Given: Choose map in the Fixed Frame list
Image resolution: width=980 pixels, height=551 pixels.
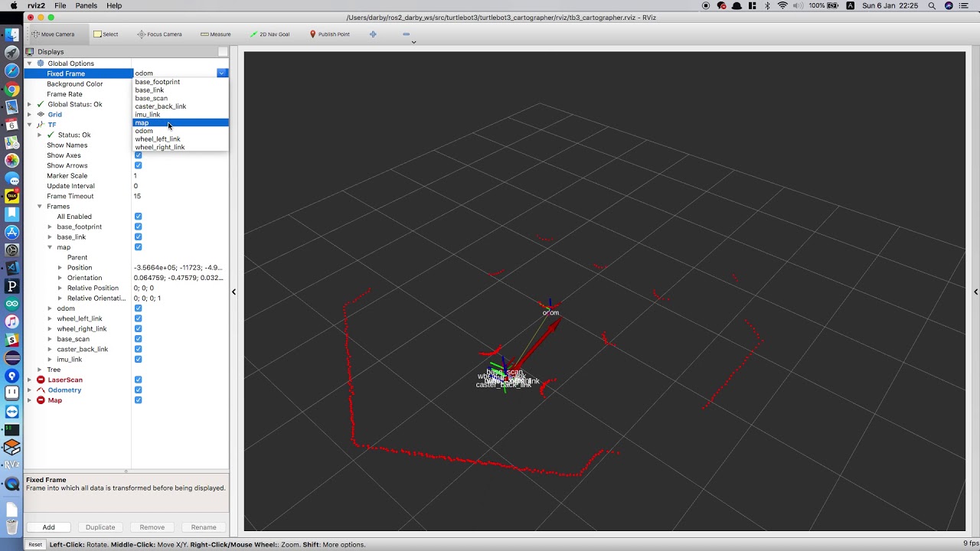Looking at the screenshot, I should point(180,122).
